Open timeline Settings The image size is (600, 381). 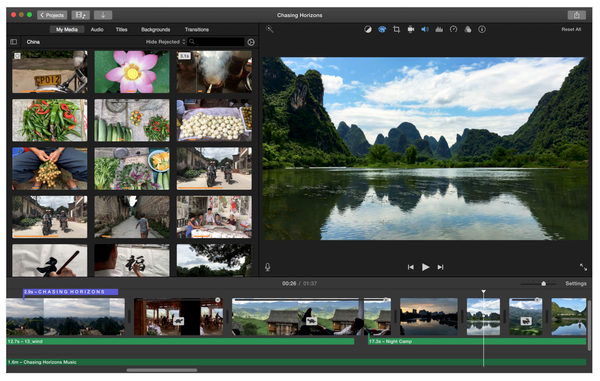tap(576, 283)
